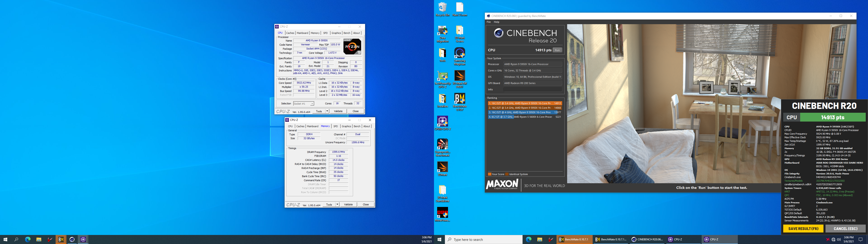The image size is (868, 244).
Task: Switch to the CINEBENCH R20.06 taskbar button
Action: click(x=647, y=239)
